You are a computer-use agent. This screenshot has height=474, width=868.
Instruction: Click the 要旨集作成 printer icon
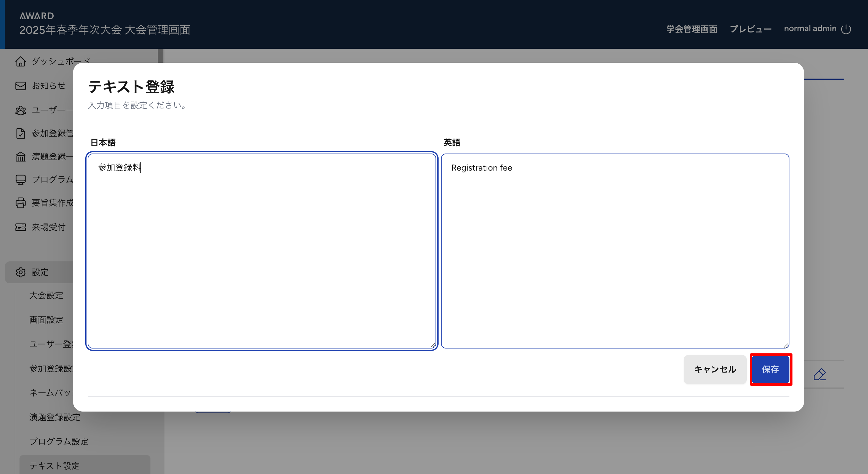coord(20,203)
